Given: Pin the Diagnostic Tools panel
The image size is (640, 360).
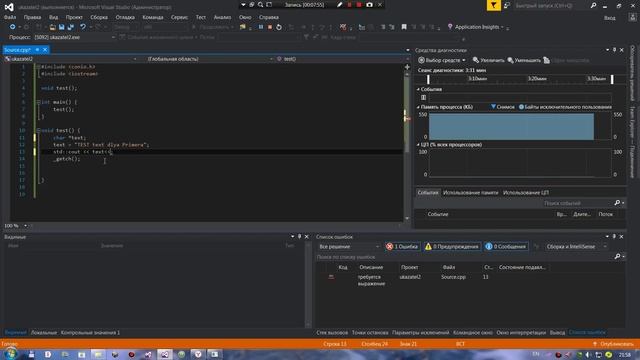Looking at the screenshot, I should (x=614, y=50).
